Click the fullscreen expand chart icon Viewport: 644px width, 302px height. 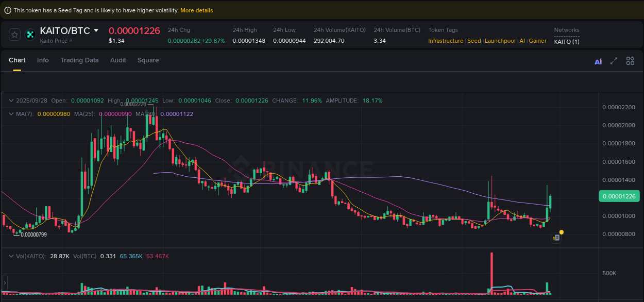pyautogui.click(x=614, y=61)
